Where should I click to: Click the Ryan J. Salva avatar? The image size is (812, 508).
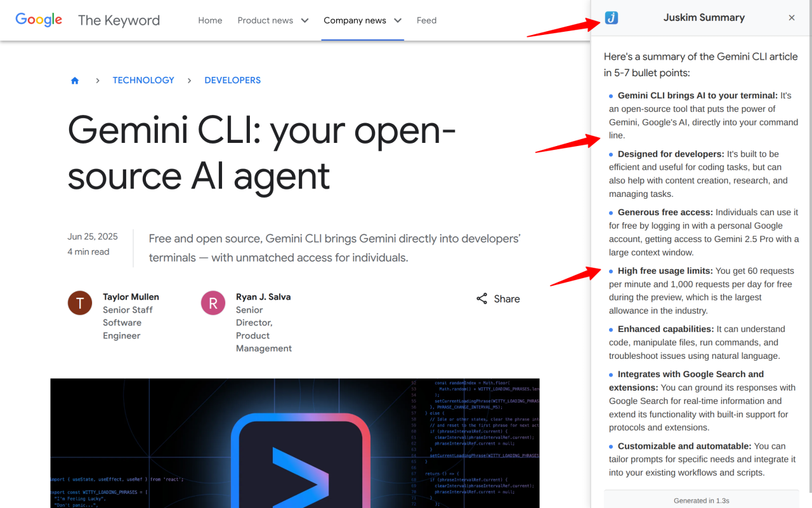pyautogui.click(x=213, y=303)
